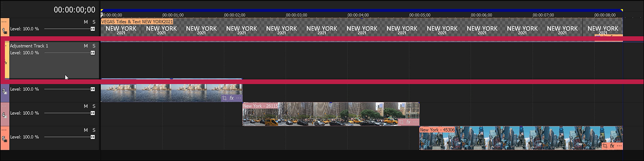Click the track 1 level slider handle
Screen dimensions: 644x161
pyautogui.click(x=92, y=29)
